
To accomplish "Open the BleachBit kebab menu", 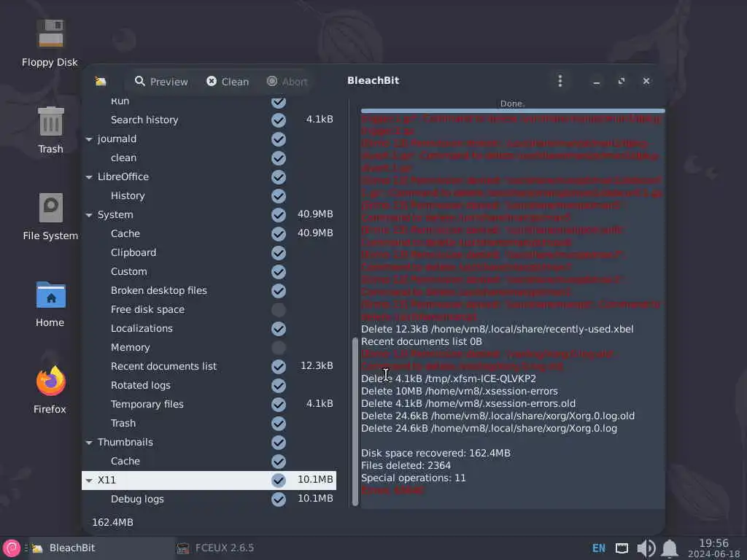I will tap(560, 81).
